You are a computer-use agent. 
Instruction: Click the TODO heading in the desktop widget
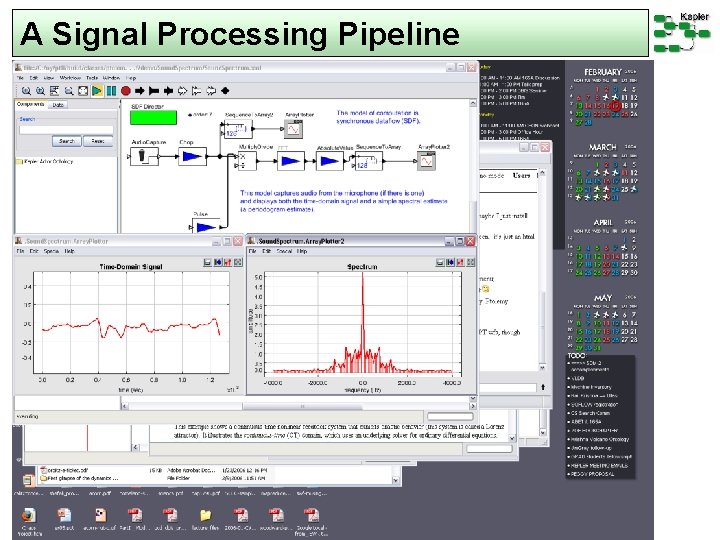[x=576, y=356]
